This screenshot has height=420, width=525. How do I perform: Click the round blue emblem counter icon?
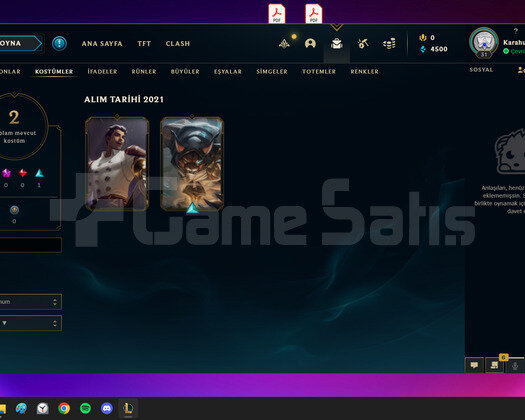point(14,210)
